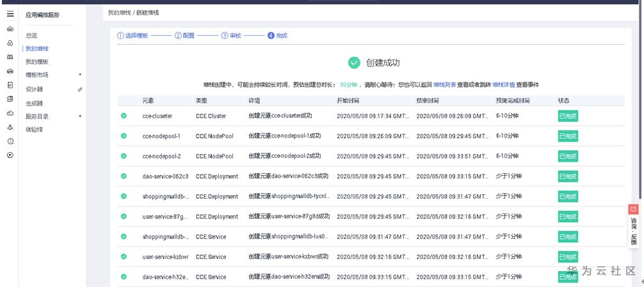Screen dimensions: 644x287
Task: Click the 预测完成时间 column header
Action: (x=513, y=100)
